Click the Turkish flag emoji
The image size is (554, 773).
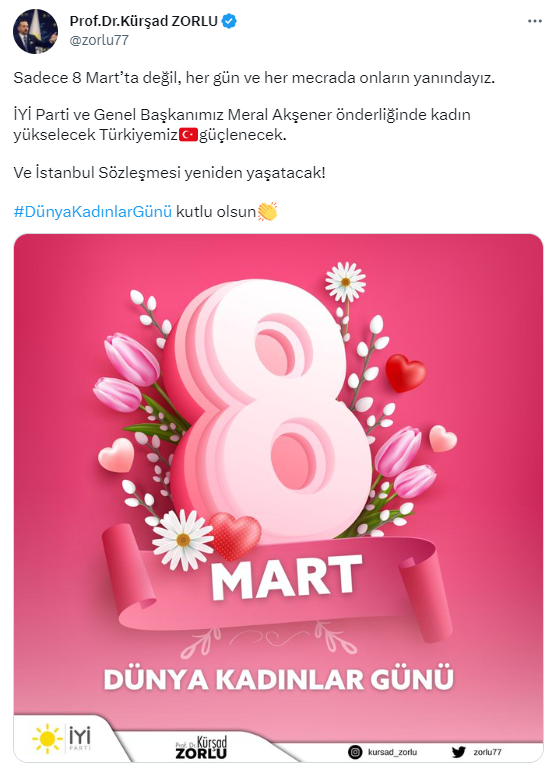coord(188,135)
